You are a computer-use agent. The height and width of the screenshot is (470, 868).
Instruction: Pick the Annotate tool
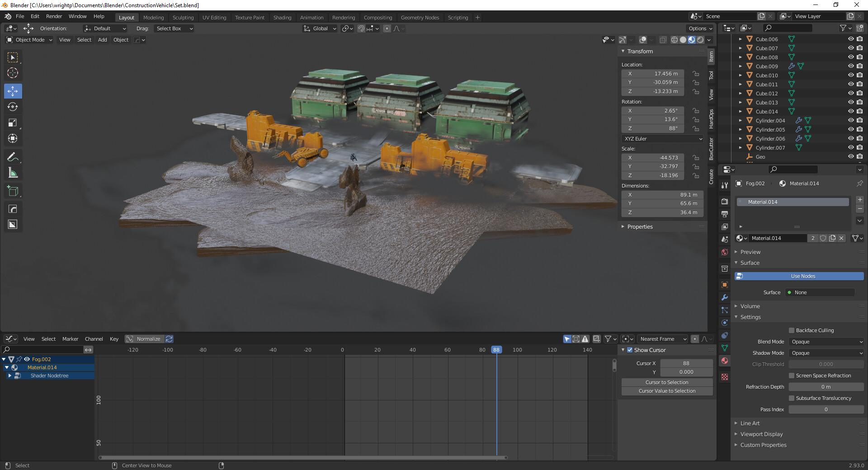pos(13,157)
